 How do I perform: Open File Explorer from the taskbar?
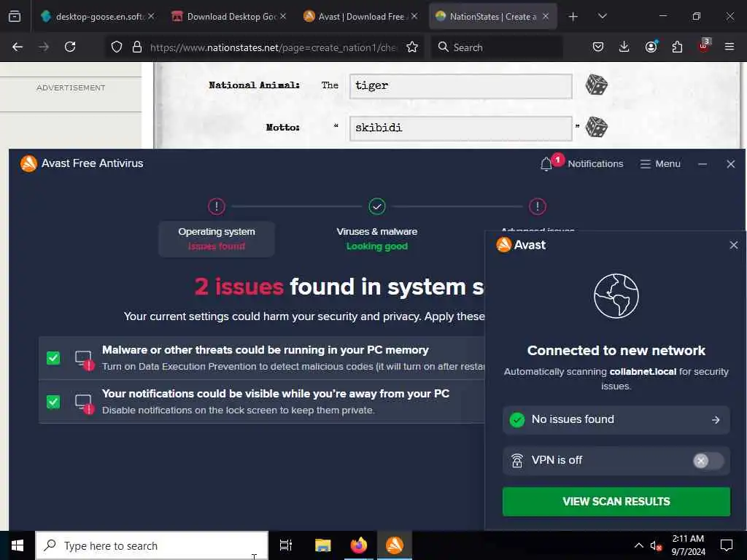point(322,545)
